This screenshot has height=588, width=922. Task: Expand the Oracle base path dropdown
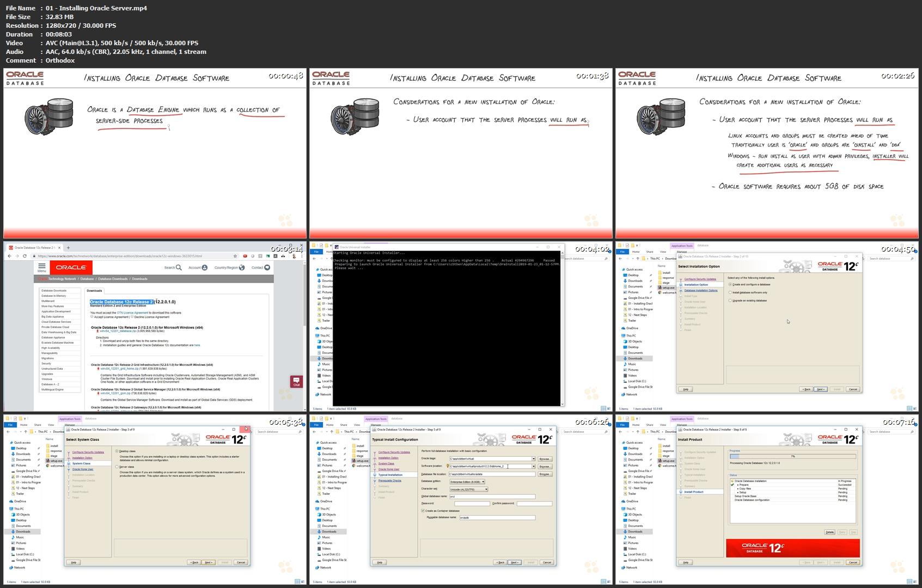(x=533, y=459)
